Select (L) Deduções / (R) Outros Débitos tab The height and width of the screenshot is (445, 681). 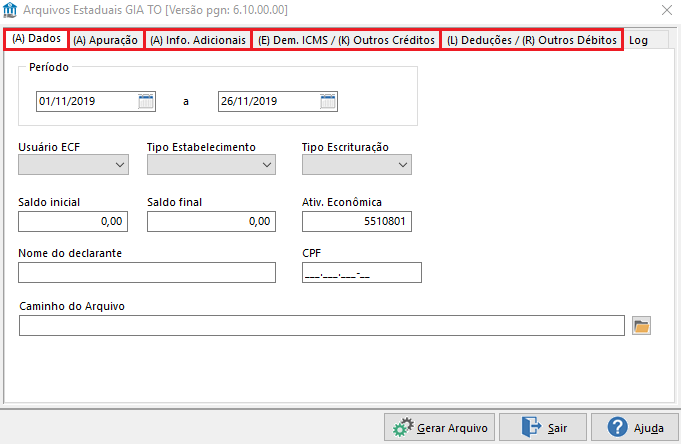(x=532, y=40)
